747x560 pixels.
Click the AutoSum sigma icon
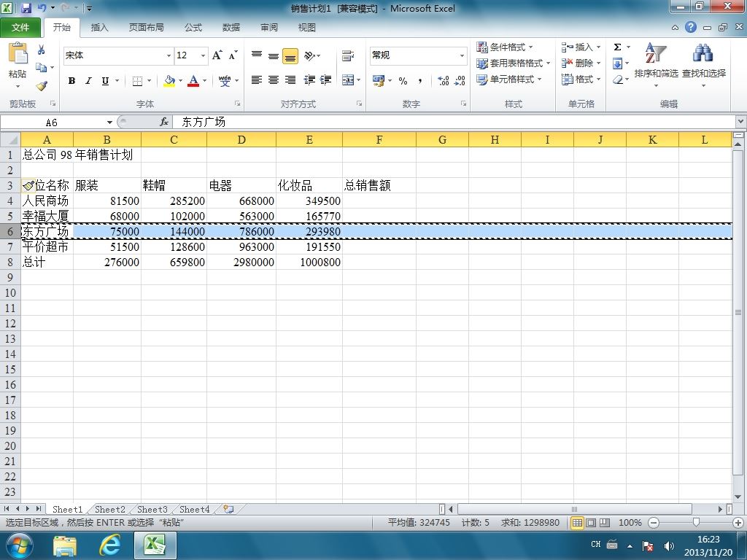pos(617,47)
